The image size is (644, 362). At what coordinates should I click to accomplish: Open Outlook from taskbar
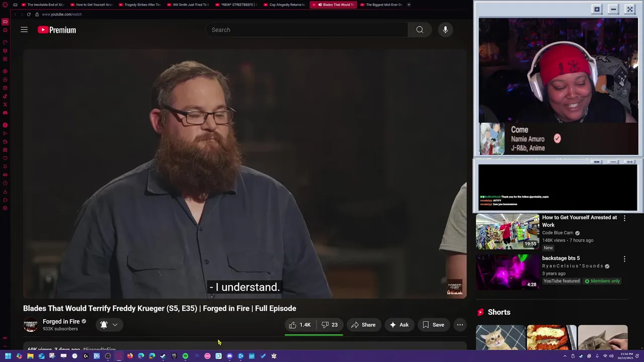(41, 356)
